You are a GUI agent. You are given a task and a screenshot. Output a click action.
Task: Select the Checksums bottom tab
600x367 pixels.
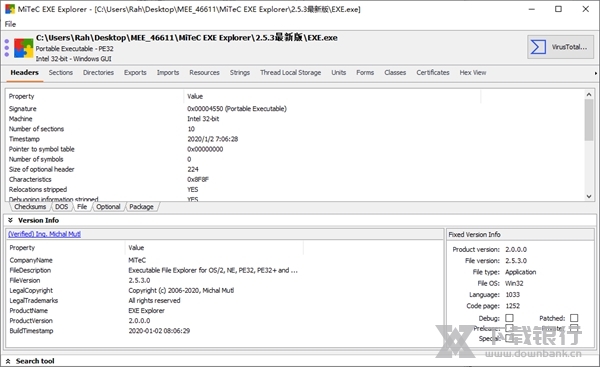30,207
